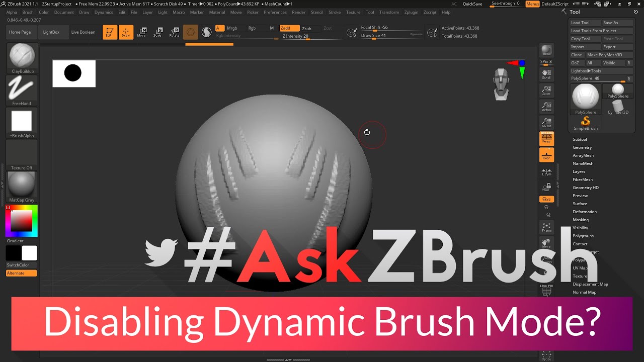The height and width of the screenshot is (362, 644).
Task: Open the MatCap Gray material picker
Action: click(x=22, y=187)
